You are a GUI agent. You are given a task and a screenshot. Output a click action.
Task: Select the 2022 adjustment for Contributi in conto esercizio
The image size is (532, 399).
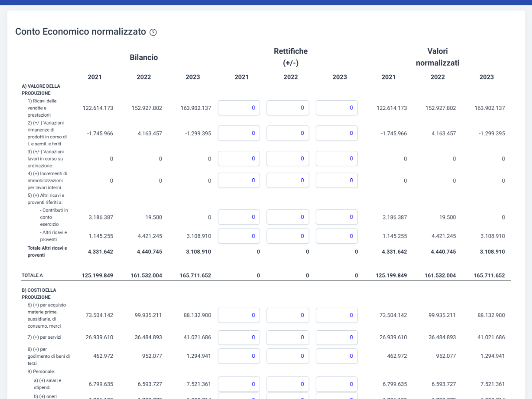click(288, 217)
